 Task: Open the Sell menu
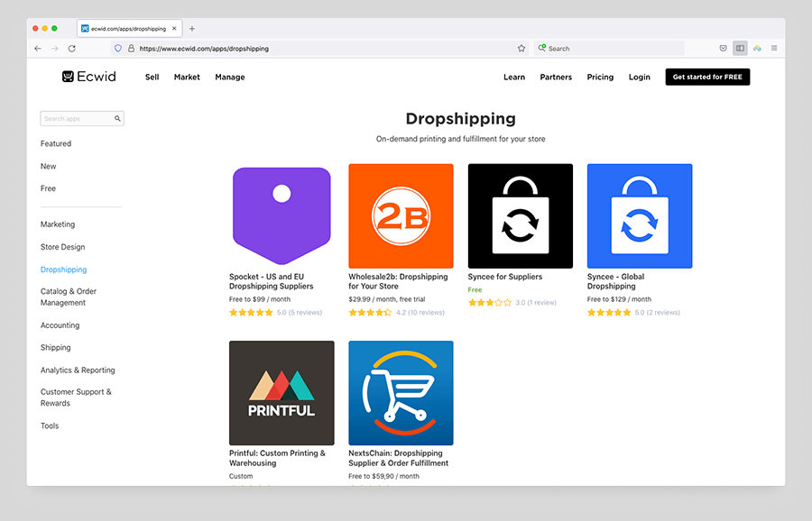pos(152,78)
